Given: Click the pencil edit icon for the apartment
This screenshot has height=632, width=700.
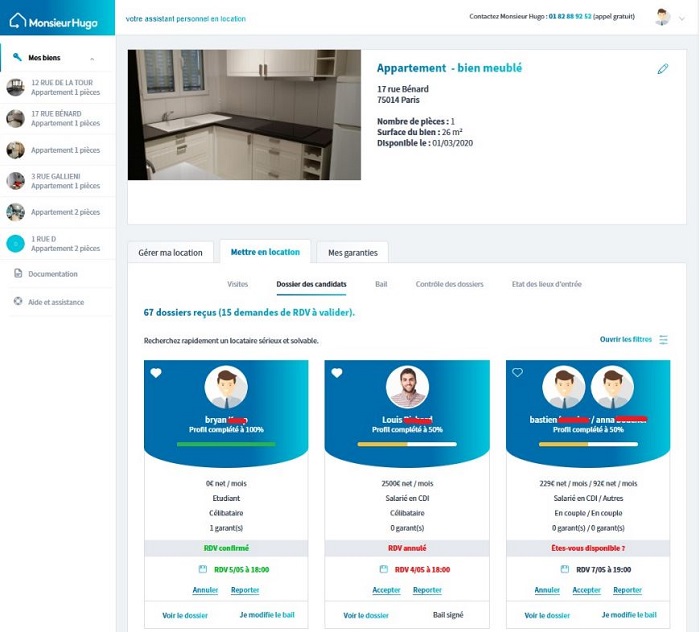Looking at the screenshot, I should (x=662, y=69).
